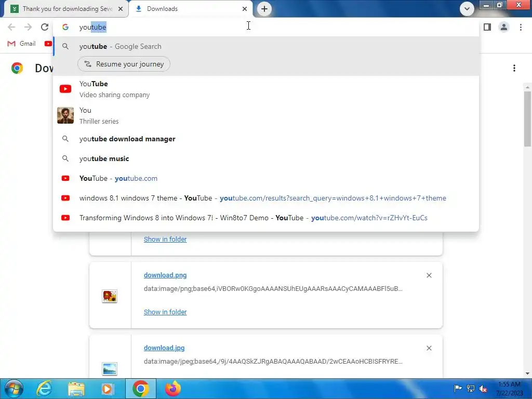Click the 'Resume your journey' chip

tap(124, 64)
